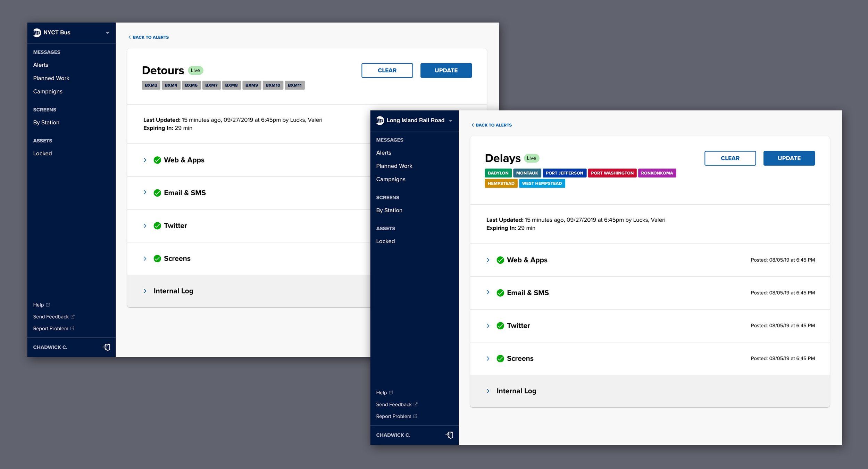Click green check icon of Twitter in Delays
The width and height of the screenshot is (868, 469).
pyautogui.click(x=500, y=326)
